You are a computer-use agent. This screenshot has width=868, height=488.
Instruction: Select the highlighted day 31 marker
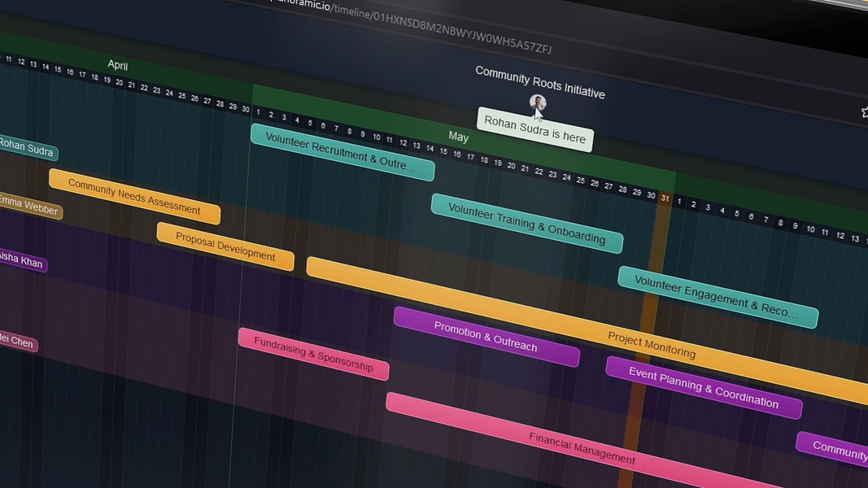click(665, 198)
